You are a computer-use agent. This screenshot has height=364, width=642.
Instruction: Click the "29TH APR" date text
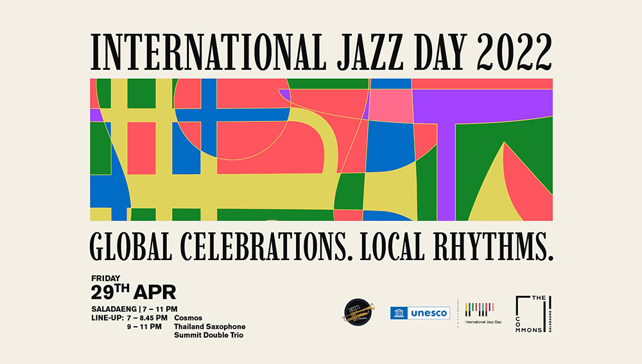tap(133, 291)
